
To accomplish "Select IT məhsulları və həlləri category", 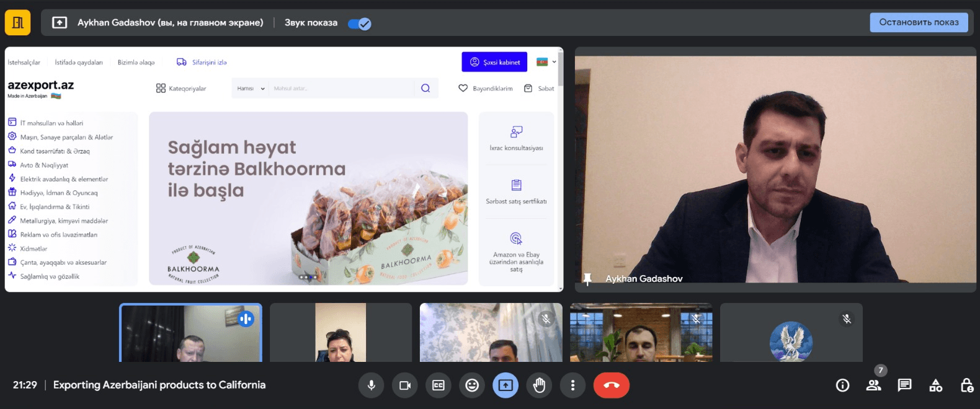I will click(45, 123).
